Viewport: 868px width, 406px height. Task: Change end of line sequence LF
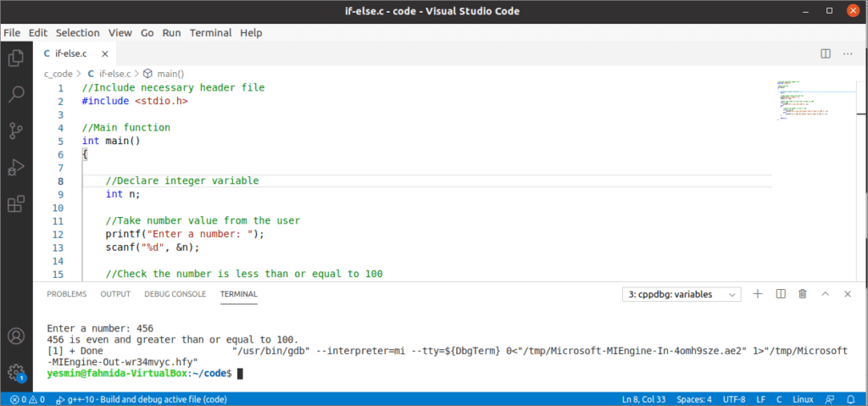click(761, 399)
